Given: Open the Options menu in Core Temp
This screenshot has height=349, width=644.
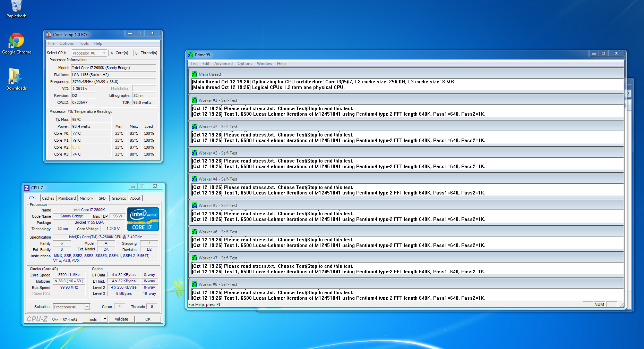Looking at the screenshot, I should pos(67,43).
